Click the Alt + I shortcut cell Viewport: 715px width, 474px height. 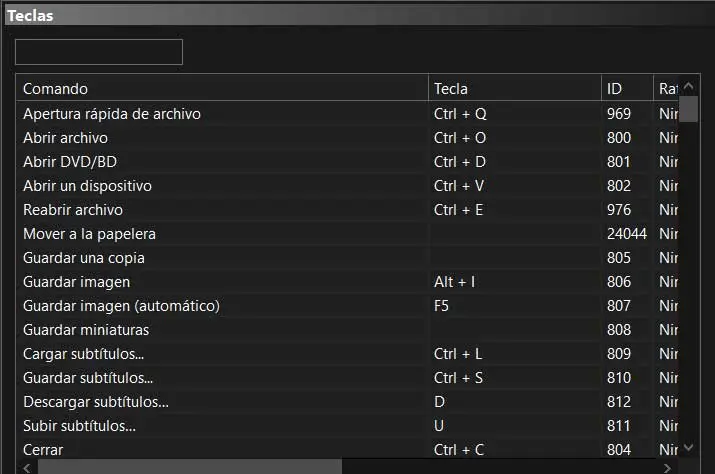(455, 282)
